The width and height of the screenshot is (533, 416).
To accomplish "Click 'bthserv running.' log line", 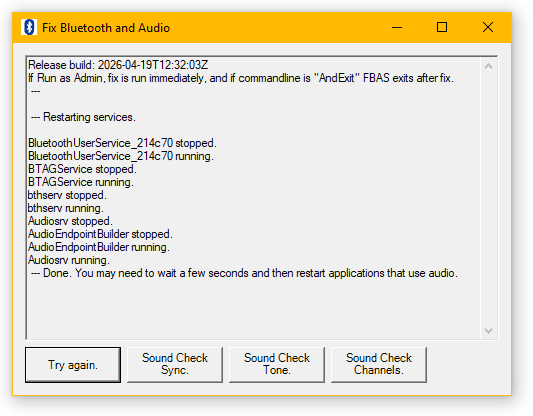I will point(66,208).
